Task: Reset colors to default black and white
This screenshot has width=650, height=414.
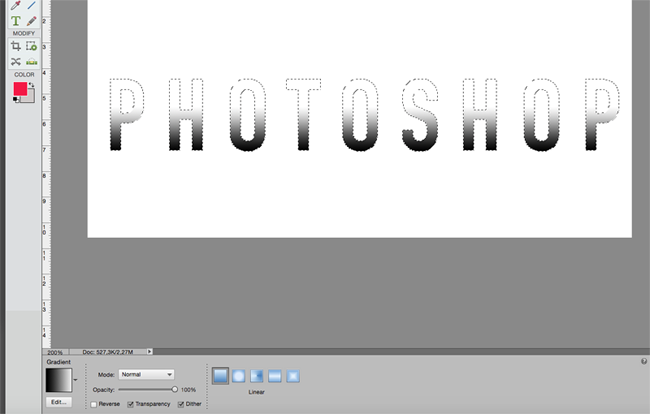Action: point(16,99)
